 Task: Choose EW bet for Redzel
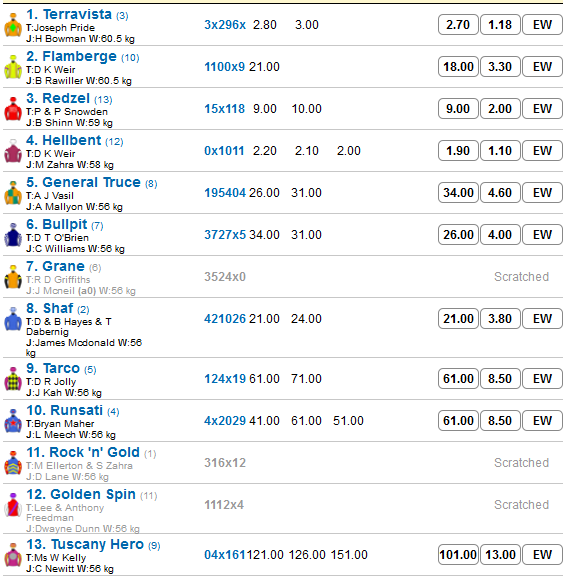point(542,109)
